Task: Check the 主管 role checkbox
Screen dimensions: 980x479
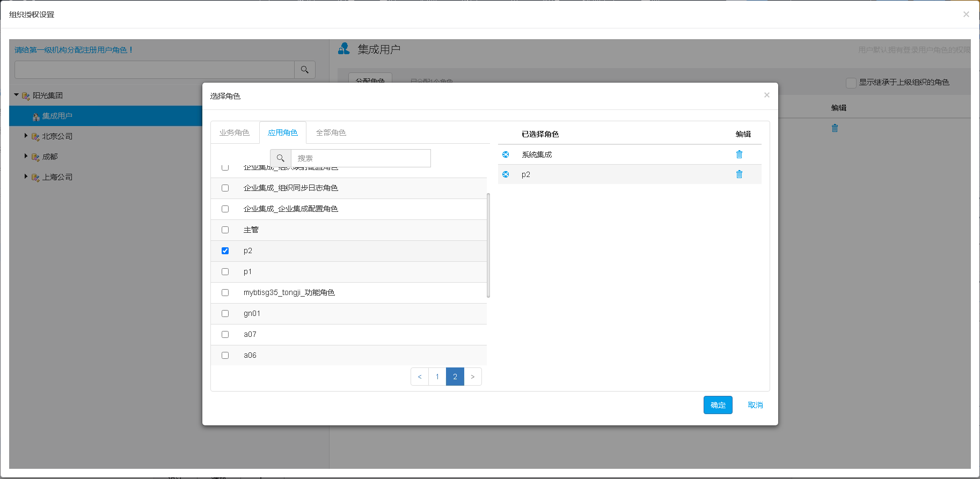Action: click(x=225, y=230)
